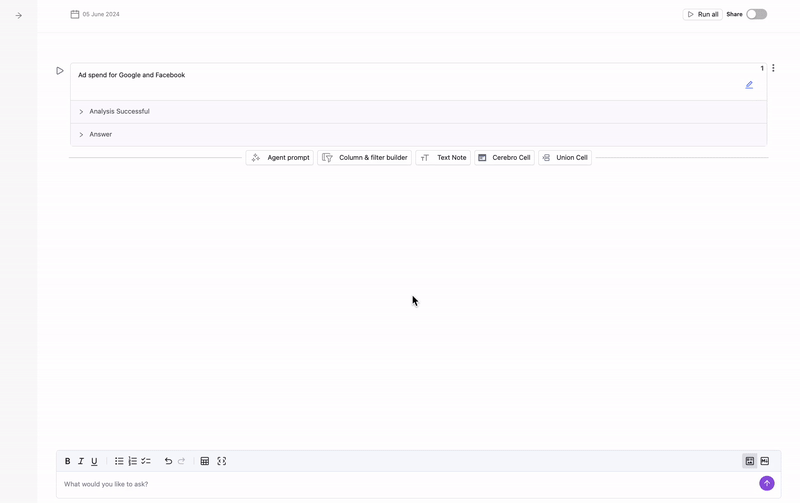Screen dimensions: 800x503
Task: Insert a numbered list
Action: click(132, 461)
